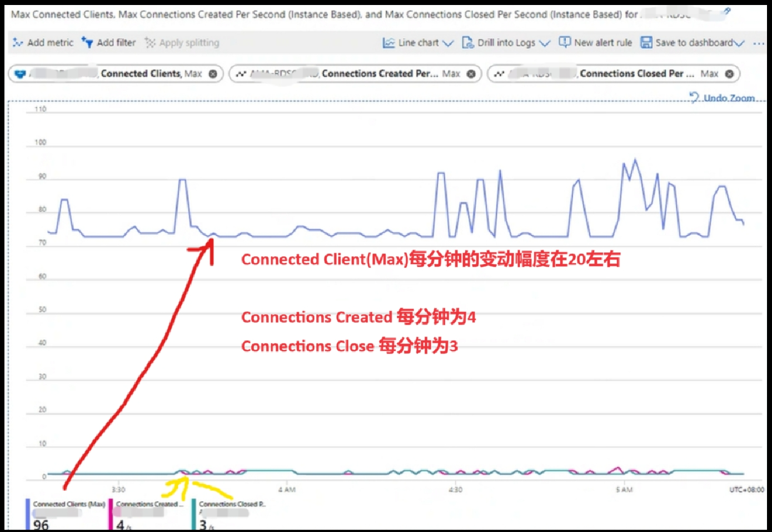Viewport: 772px width, 532px height.
Task: Click the Connections Created legend entry
Action: (x=148, y=504)
